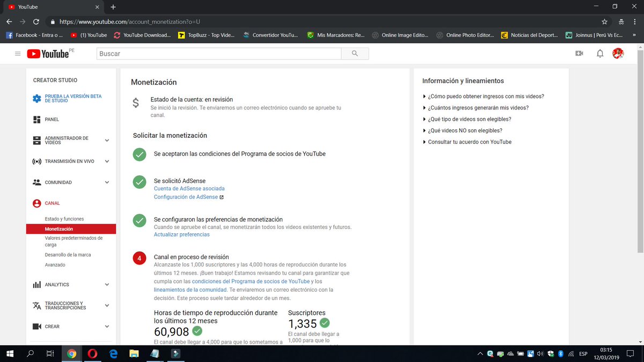This screenshot has height=362, width=644.
Task: Open the YouTube Download bookmark
Action: [x=142, y=35]
